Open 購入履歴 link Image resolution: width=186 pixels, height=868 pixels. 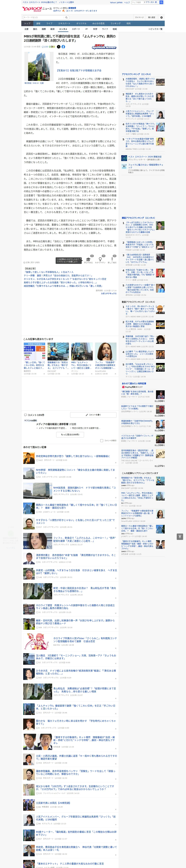pyautogui.click(x=152, y=18)
